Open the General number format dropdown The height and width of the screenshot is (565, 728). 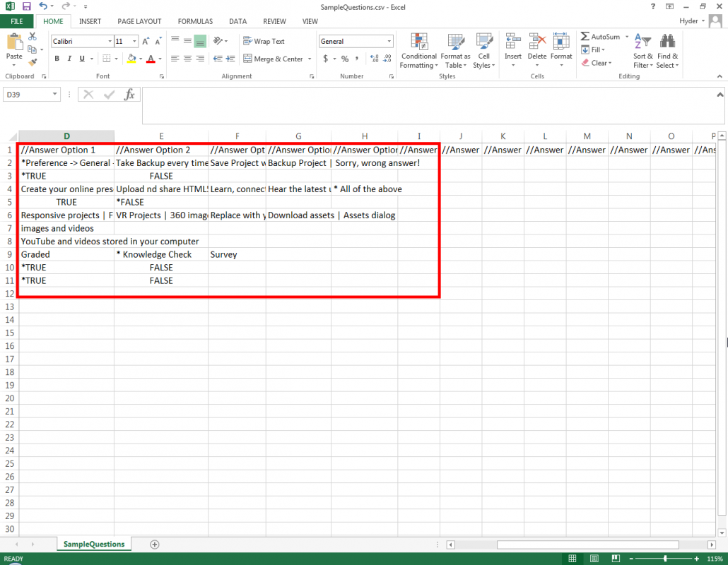[x=389, y=42]
